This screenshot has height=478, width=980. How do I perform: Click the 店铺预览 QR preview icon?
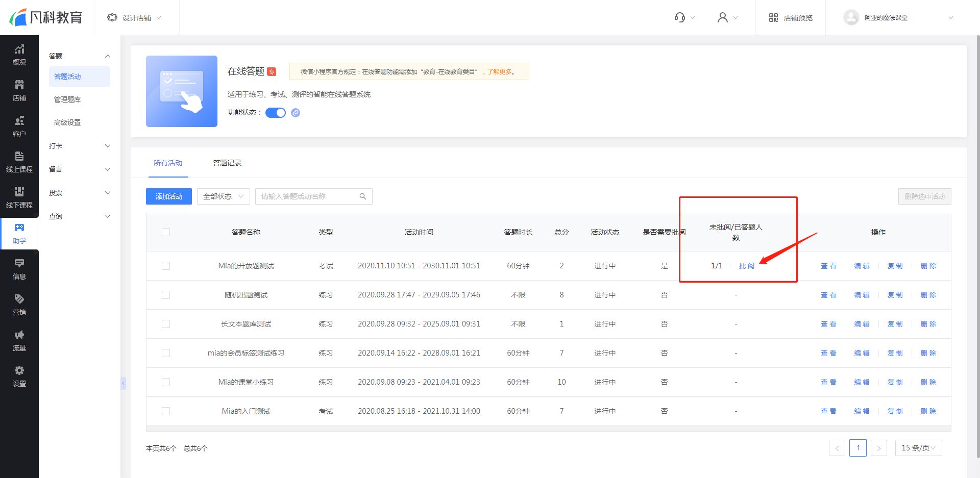tap(773, 17)
